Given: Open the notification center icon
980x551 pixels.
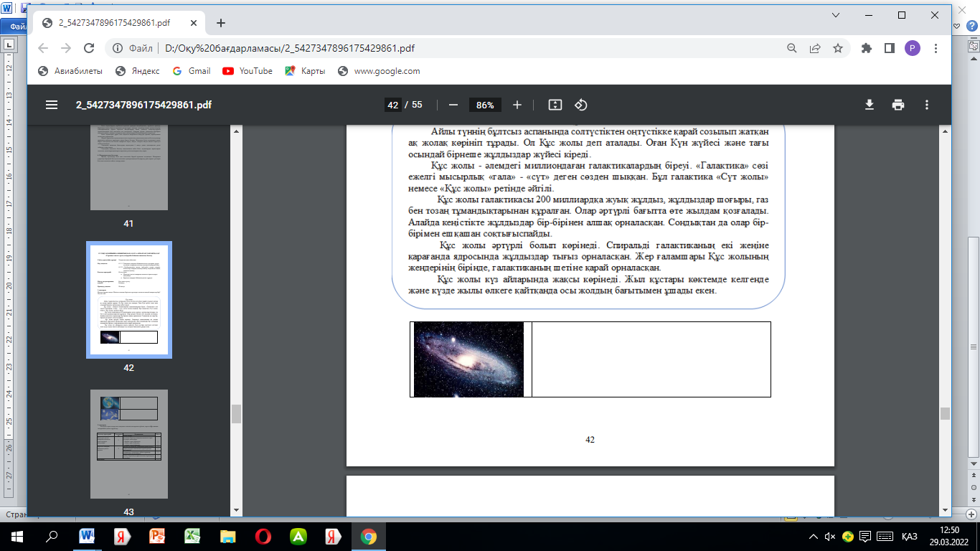Looking at the screenshot, I should coord(865,537).
